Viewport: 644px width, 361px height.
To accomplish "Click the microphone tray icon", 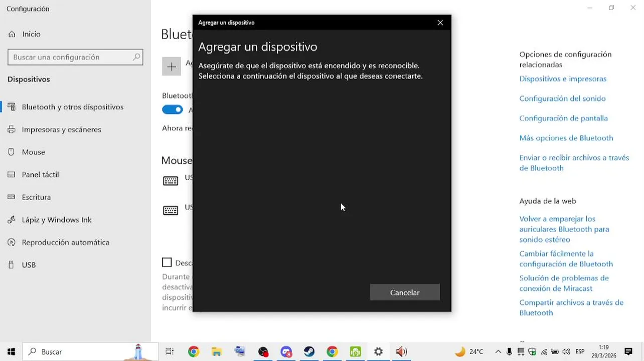I will [509, 351].
